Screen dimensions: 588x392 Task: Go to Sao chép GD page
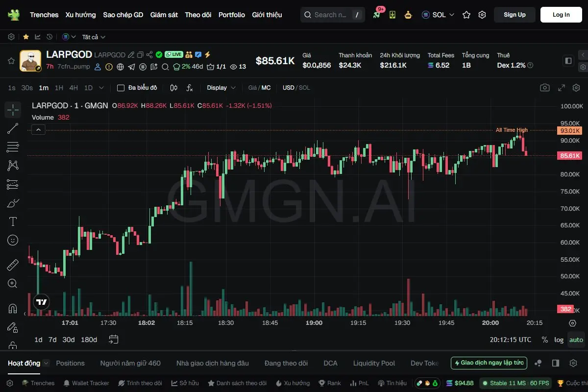(x=123, y=15)
